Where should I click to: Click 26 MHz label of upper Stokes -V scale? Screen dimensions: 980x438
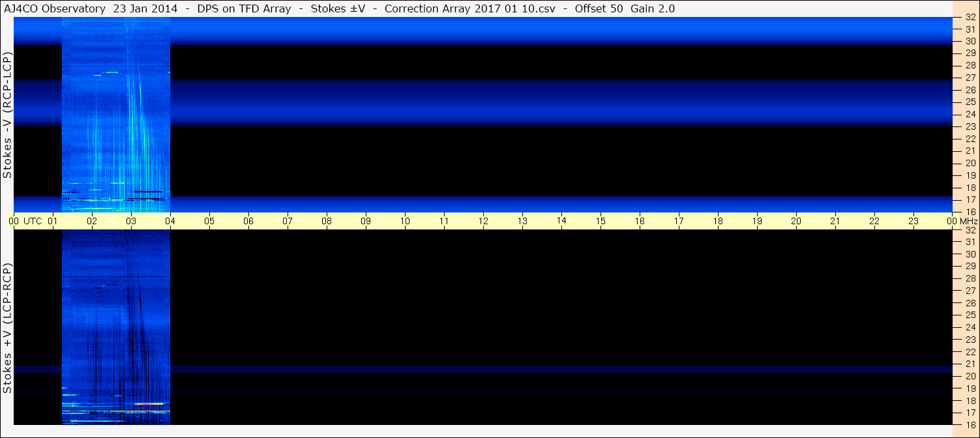pyautogui.click(x=970, y=90)
